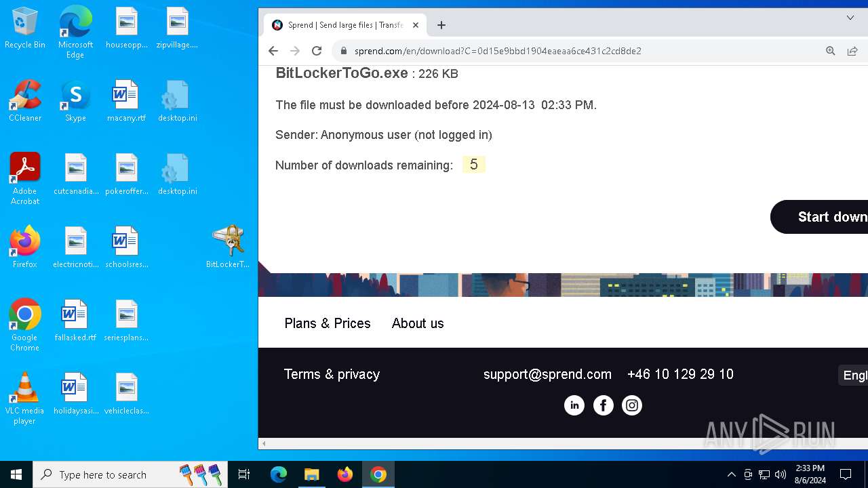Click the phone number +46 10 129 29 10

(x=680, y=374)
